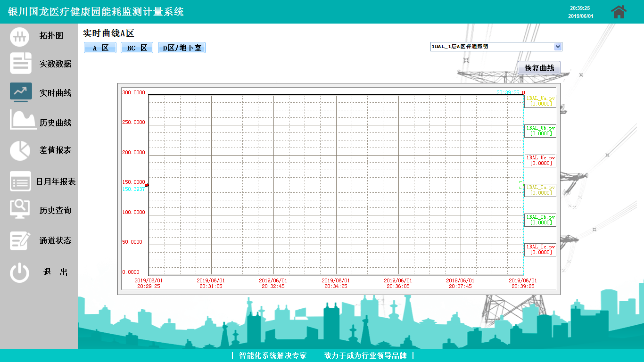Toggle the 1BAL_Ub.pv legend entry
644x362 pixels.
(x=540, y=131)
